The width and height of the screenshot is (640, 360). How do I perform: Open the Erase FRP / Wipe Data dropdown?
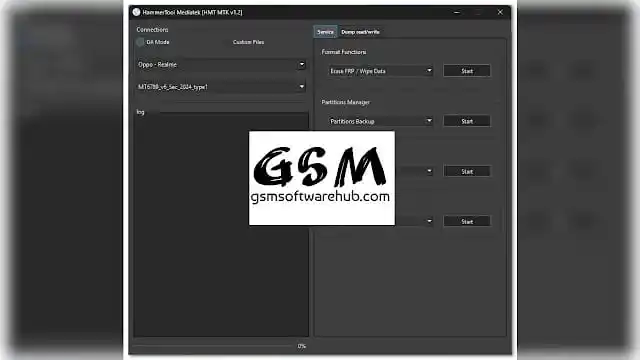380,71
